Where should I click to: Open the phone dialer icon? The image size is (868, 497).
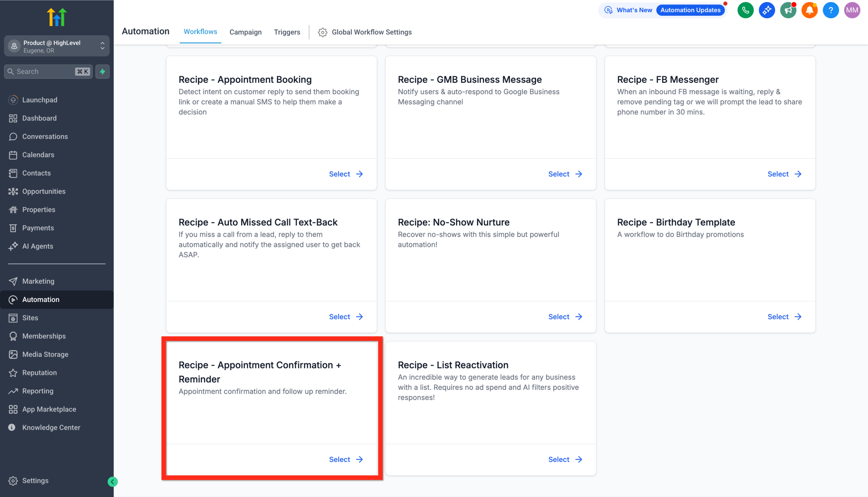click(x=745, y=10)
